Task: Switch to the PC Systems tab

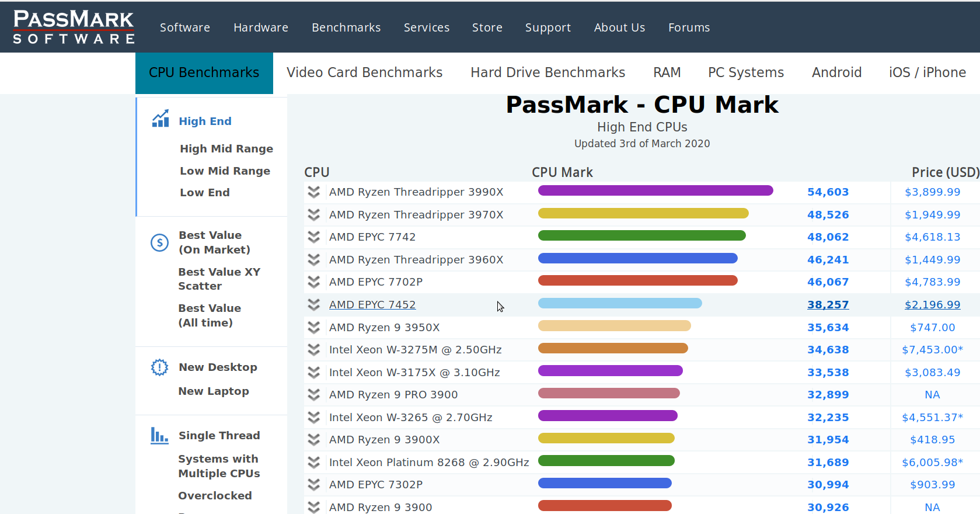Action: click(x=746, y=72)
